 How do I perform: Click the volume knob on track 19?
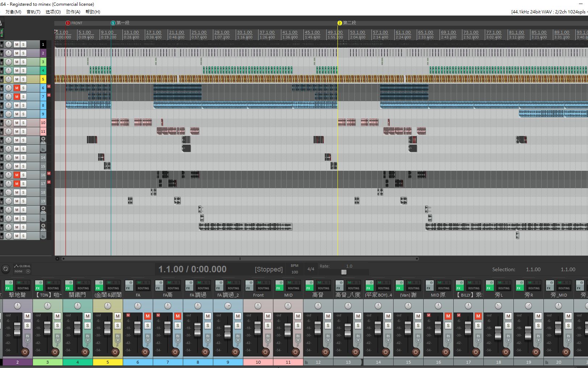coord(8,201)
